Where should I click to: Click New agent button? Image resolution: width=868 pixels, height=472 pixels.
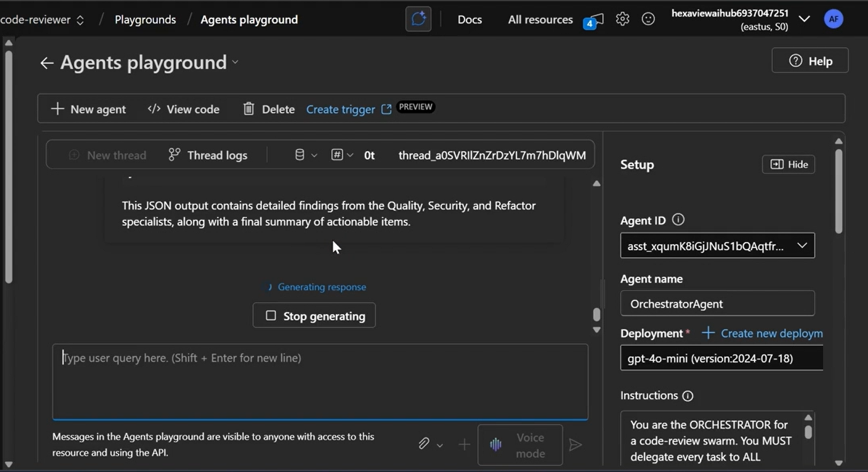(x=88, y=109)
